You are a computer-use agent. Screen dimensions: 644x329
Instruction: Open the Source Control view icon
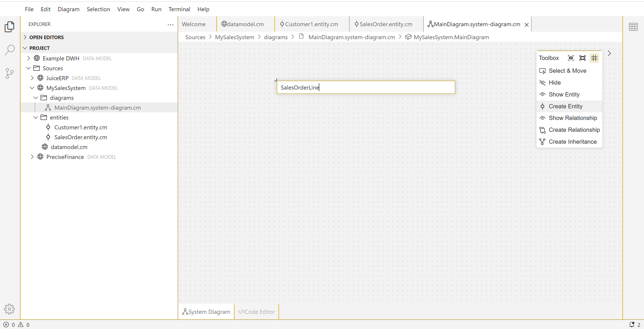coord(9,73)
